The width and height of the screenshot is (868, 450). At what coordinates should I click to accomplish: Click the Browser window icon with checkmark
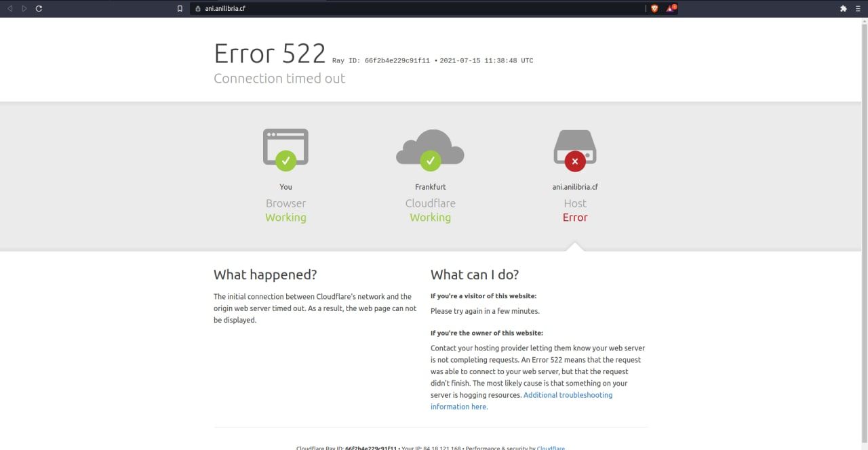click(285, 149)
